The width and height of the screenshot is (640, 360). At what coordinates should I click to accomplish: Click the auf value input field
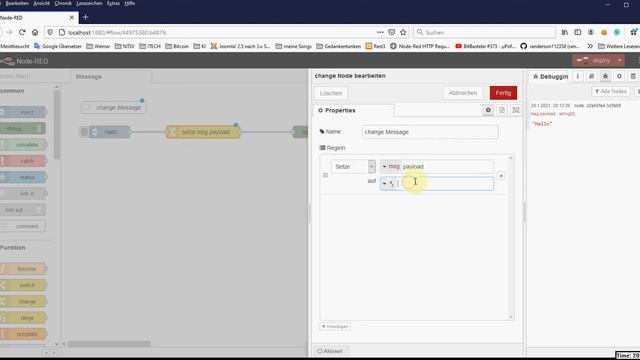coord(445,184)
